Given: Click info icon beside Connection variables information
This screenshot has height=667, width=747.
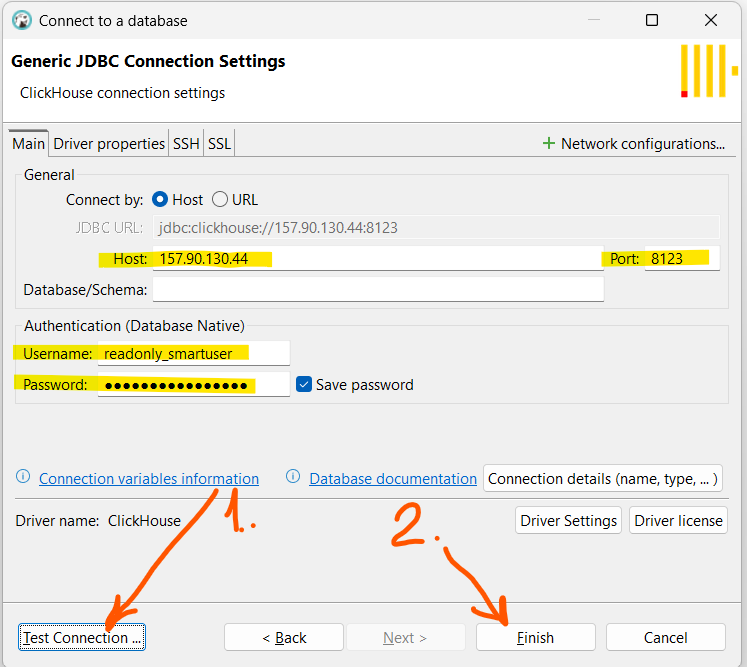Looking at the screenshot, I should tap(24, 478).
